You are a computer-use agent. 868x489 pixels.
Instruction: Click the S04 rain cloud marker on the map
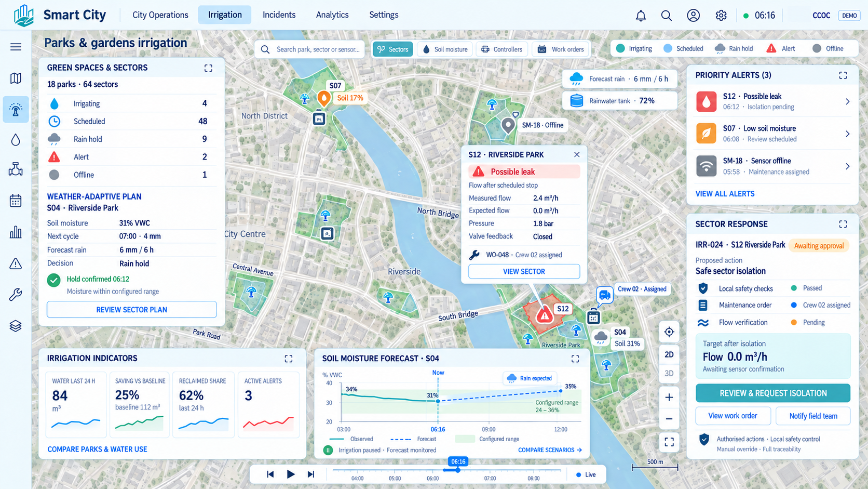click(601, 337)
